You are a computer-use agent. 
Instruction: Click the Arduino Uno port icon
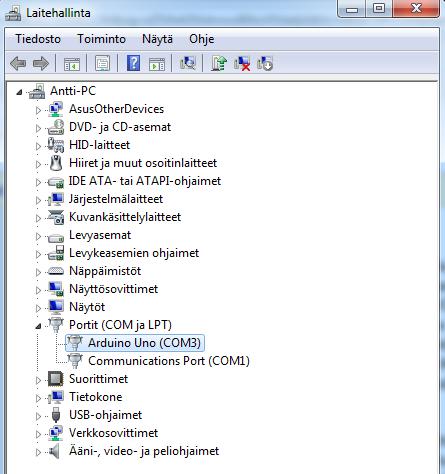point(75,343)
